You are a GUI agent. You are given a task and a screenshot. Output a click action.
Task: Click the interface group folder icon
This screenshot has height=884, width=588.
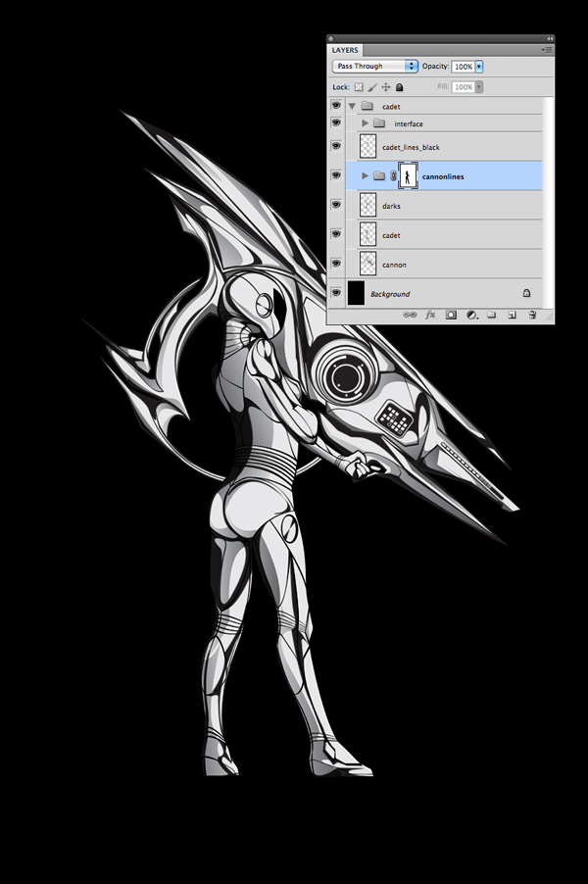click(379, 123)
